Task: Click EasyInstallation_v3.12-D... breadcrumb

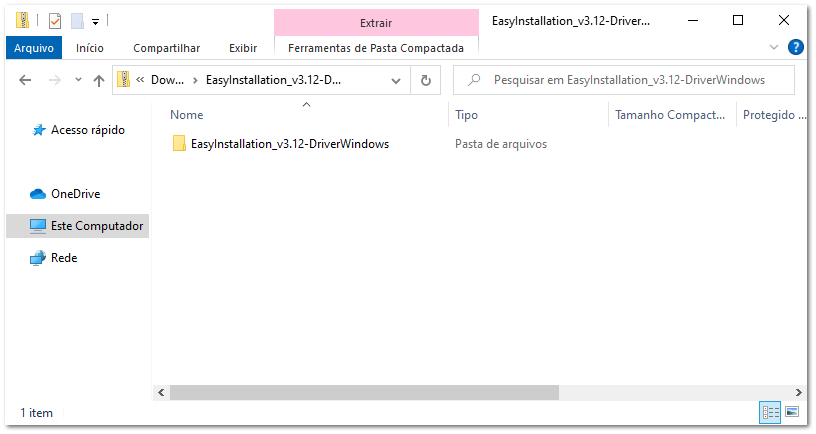Action: (273, 80)
